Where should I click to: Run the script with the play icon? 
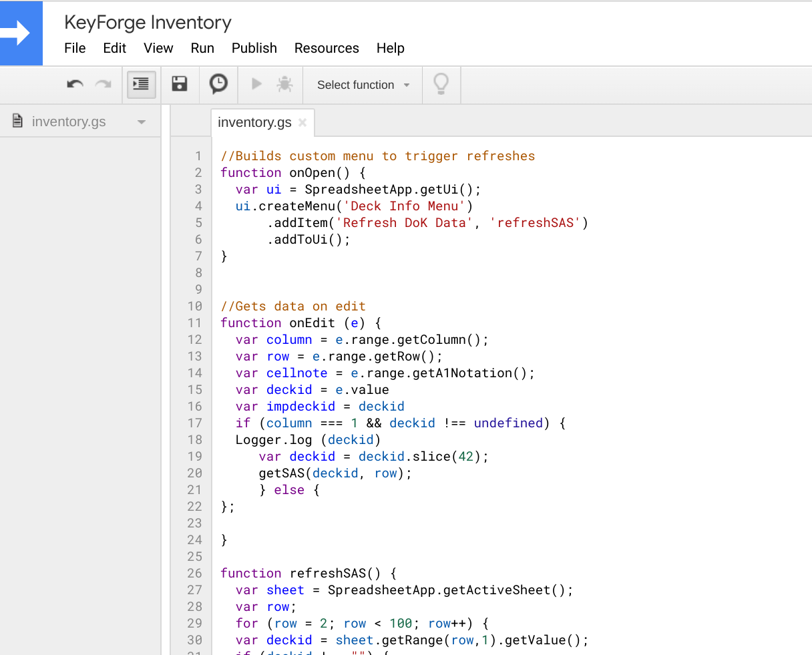256,84
